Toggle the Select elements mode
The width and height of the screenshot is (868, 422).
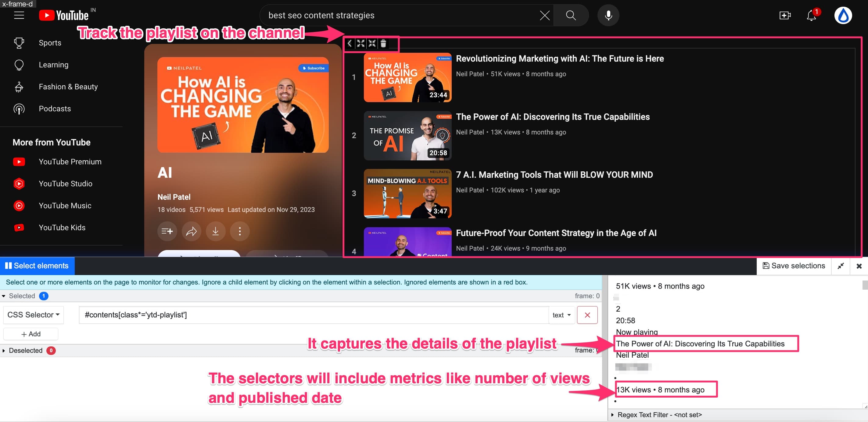pyautogui.click(x=37, y=266)
